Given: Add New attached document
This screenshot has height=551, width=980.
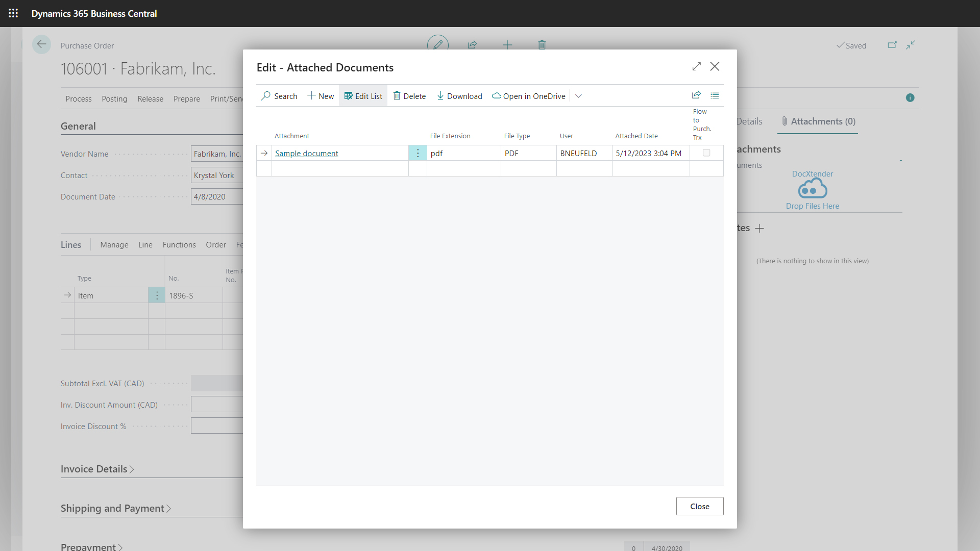Looking at the screenshot, I should pyautogui.click(x=321, y=96).
